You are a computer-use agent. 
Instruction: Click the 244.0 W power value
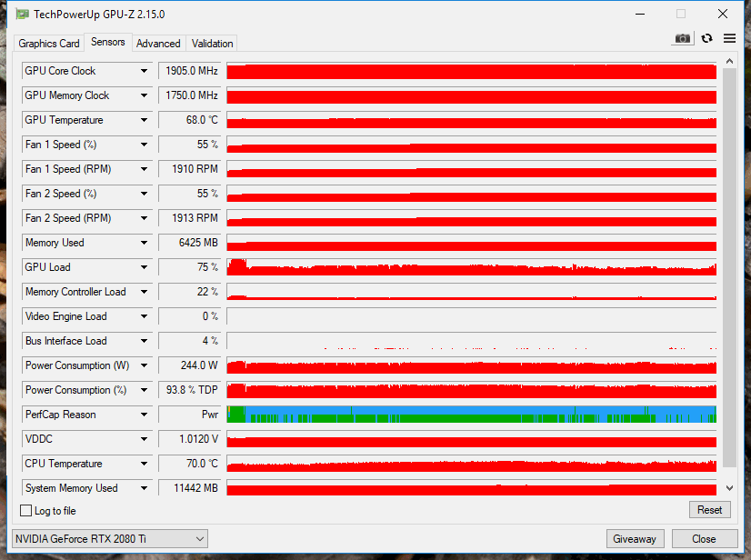point(190,365)
